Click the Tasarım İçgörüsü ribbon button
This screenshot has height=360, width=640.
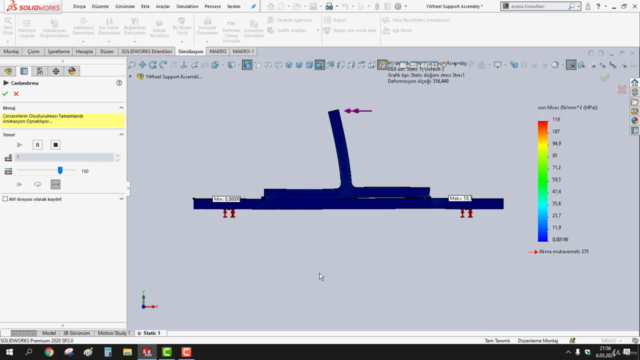pyautogui.click(x=290, y=20)
